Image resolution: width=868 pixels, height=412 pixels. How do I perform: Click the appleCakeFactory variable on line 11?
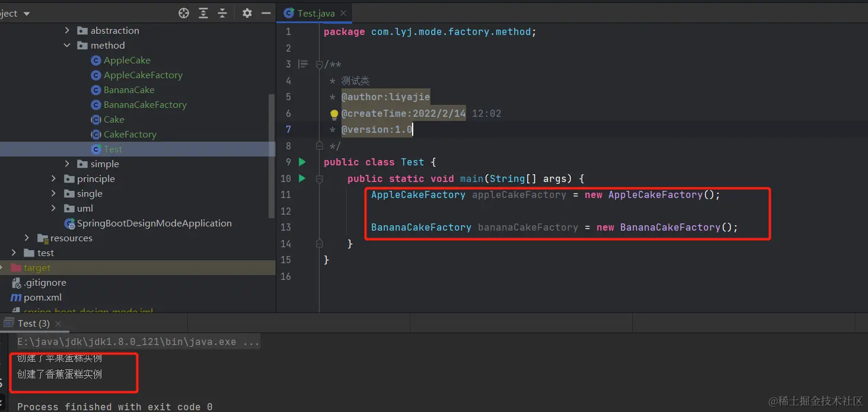[x=519, y=194]
